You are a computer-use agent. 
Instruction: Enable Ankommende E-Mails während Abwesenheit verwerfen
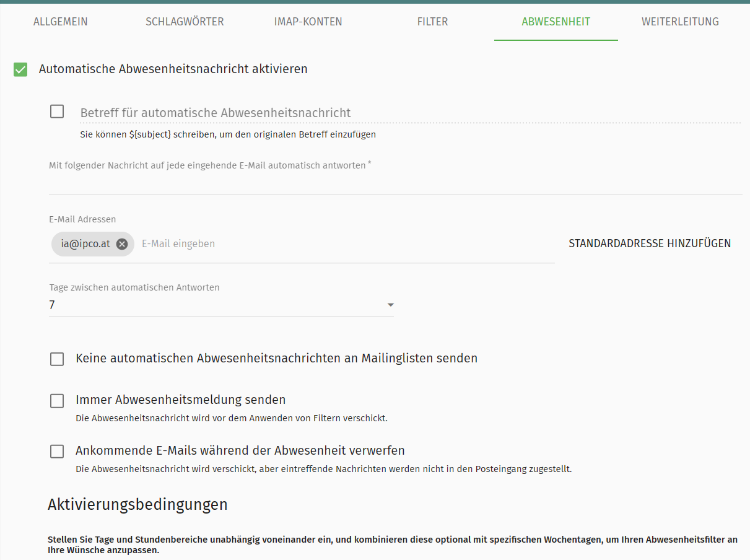[x=57, y=452]
